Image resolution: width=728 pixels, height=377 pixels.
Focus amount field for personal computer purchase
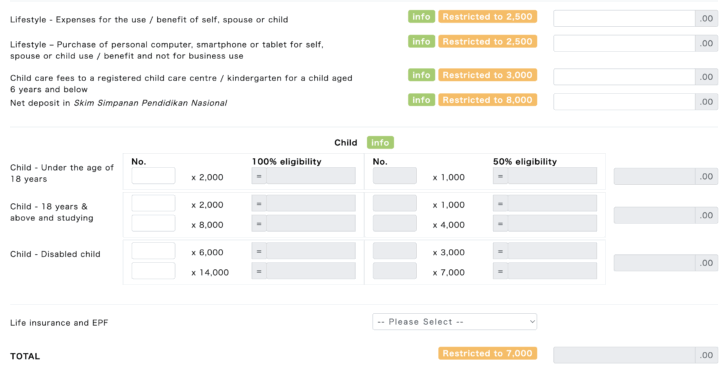click(x=624, y=43)
